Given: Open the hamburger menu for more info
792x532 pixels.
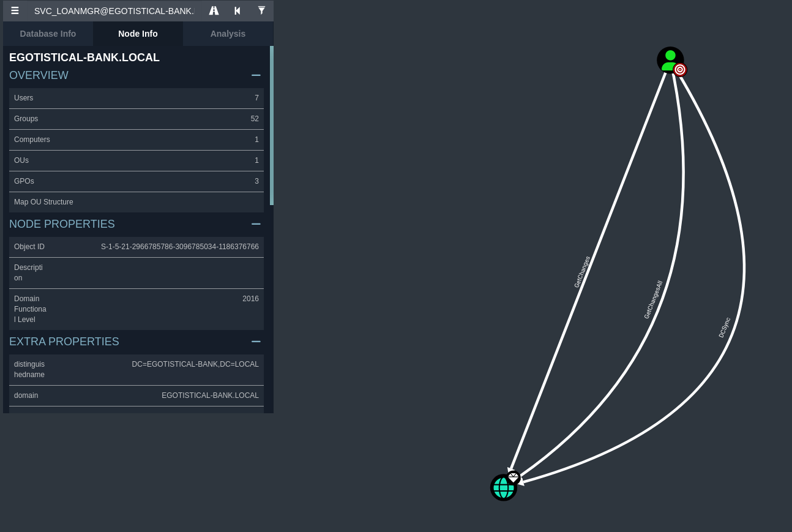Looking at the screenshot, I should click(x=15, y=11).
